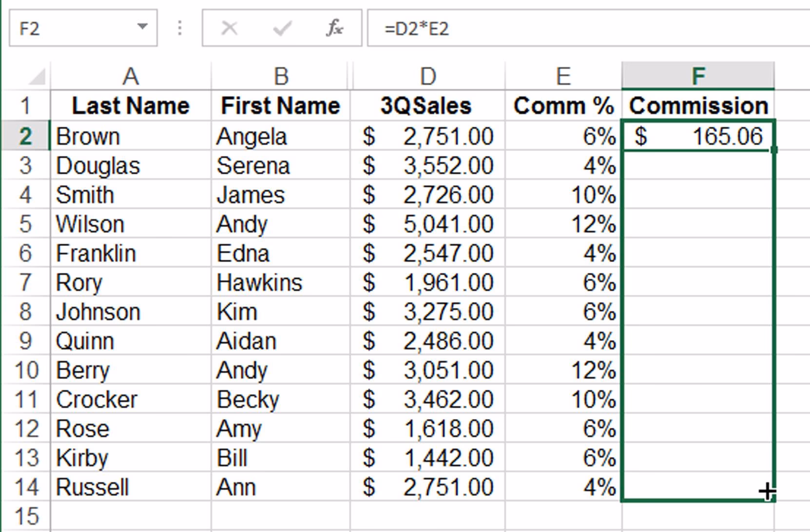This screenshot has height=532, width=810.
Task: Open the Name Box dropdown arrow
Action: tap(142, 27)
